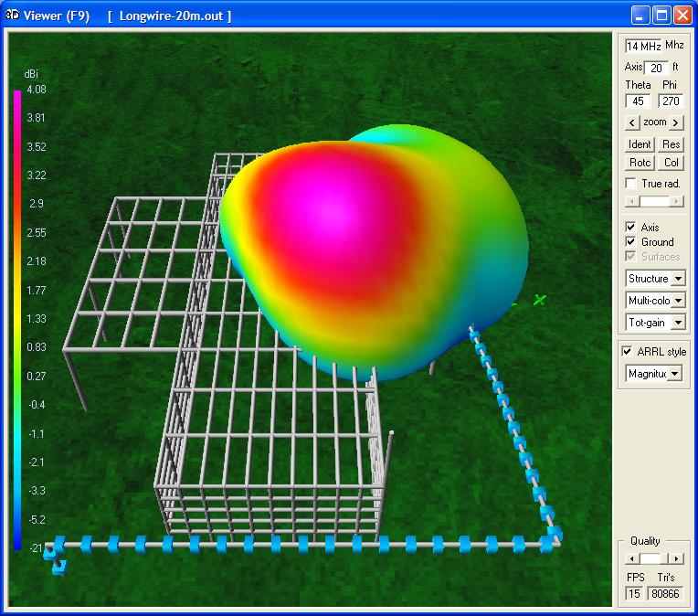Click the True rad. slider right arrow
The width and height of the screenshot is (698, 616).
pyautogui.click(x=677, y=202)
